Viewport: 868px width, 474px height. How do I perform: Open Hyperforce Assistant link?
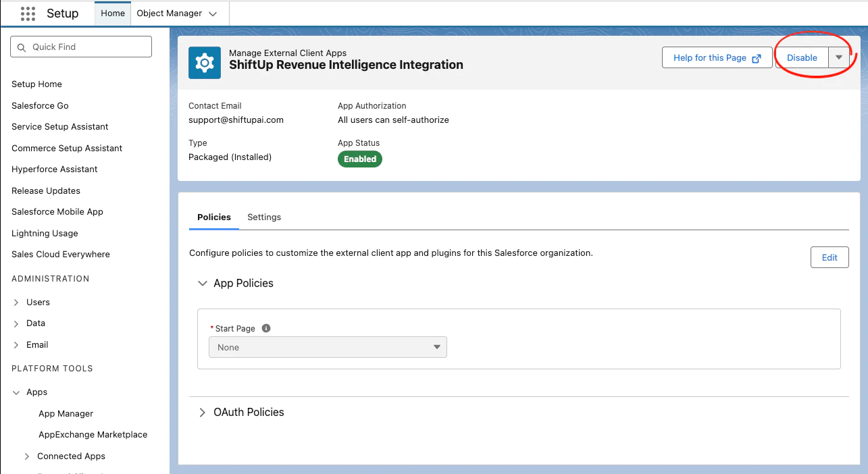coord(55,169)
